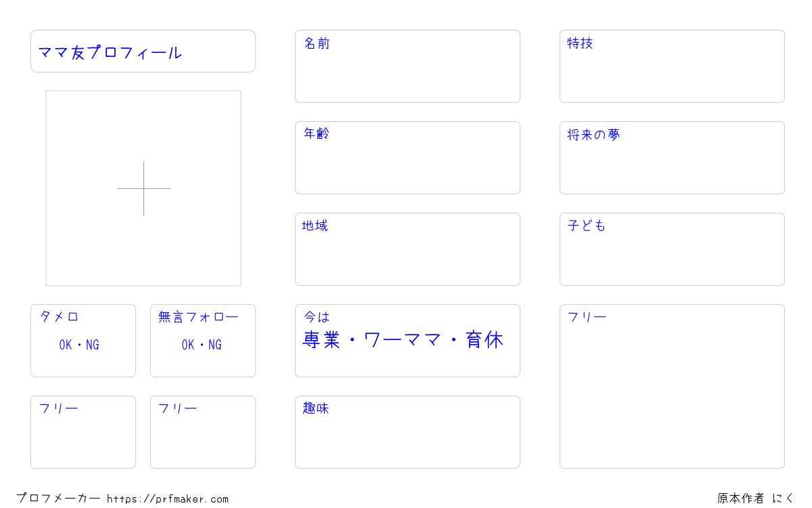Click the 年齢 age field
The height and width of the screenshot is (508, 812).
click(x=407, y=158)
